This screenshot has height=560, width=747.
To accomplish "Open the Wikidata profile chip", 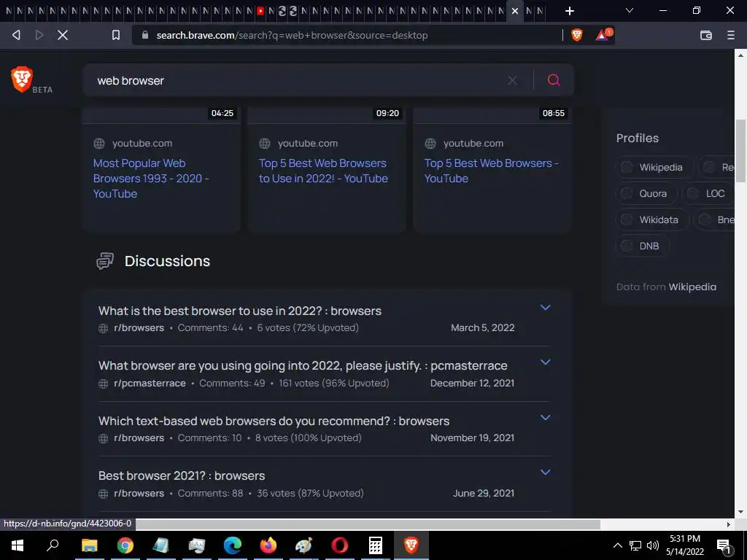I will tap(652, 219).
